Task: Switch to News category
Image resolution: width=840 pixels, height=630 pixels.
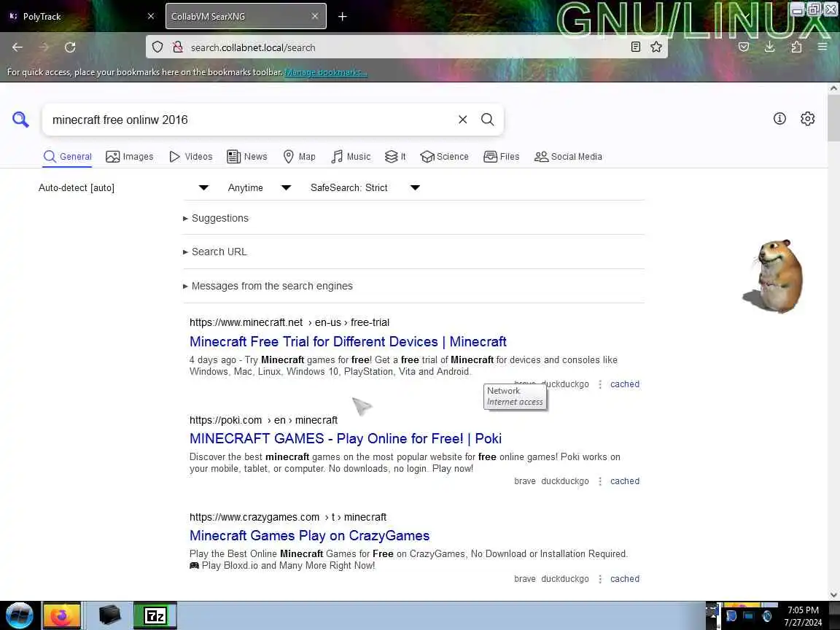Action: tap(247, 157)
